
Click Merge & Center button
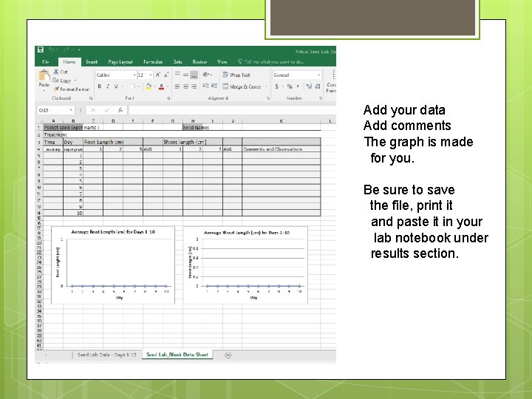coord(242,87)
